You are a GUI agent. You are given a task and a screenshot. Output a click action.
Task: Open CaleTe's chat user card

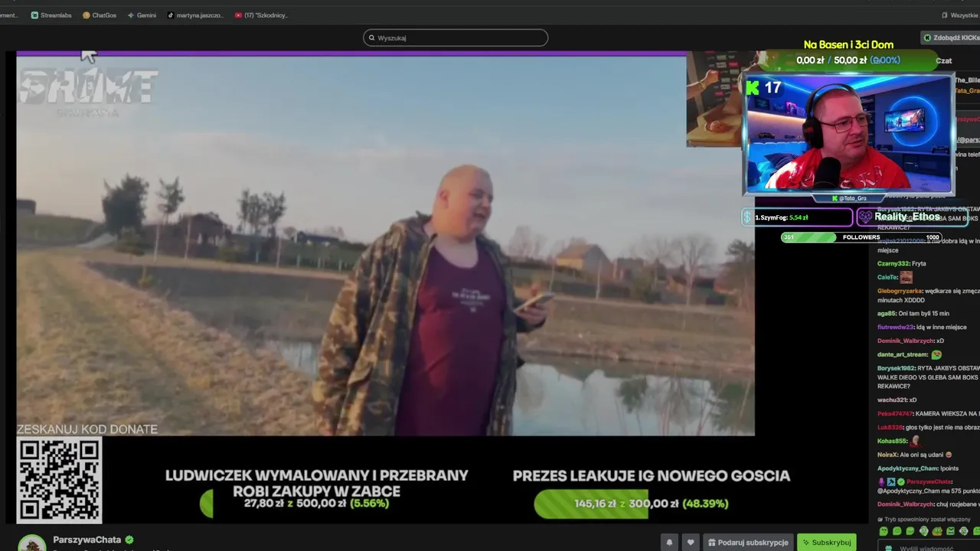[887, 277]
